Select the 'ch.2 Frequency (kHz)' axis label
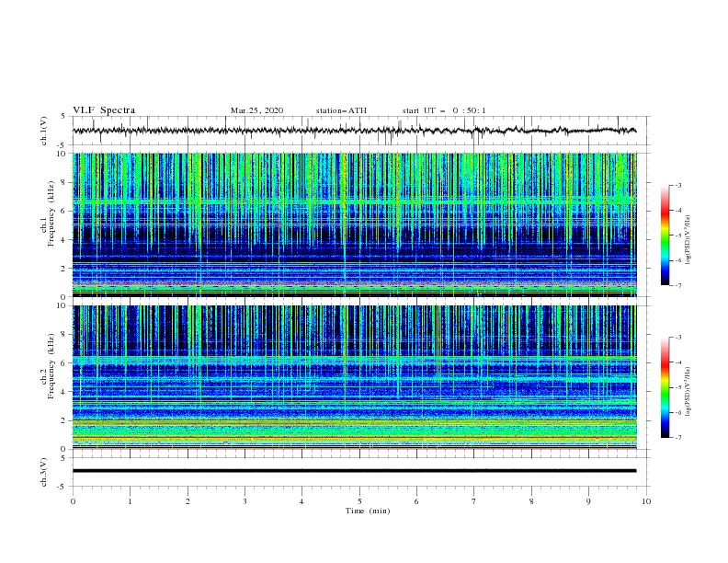This screenshot has width=728, height=563. [48, 366]
